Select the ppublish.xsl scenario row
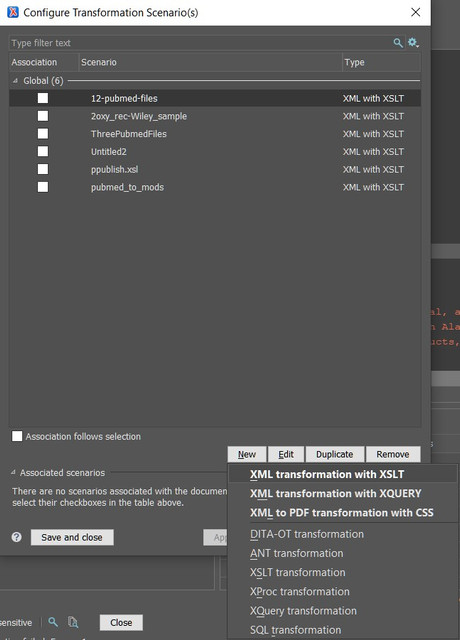The width and height of the screenshot is (460, 640). pyautogui.click(x=215, y=169)
